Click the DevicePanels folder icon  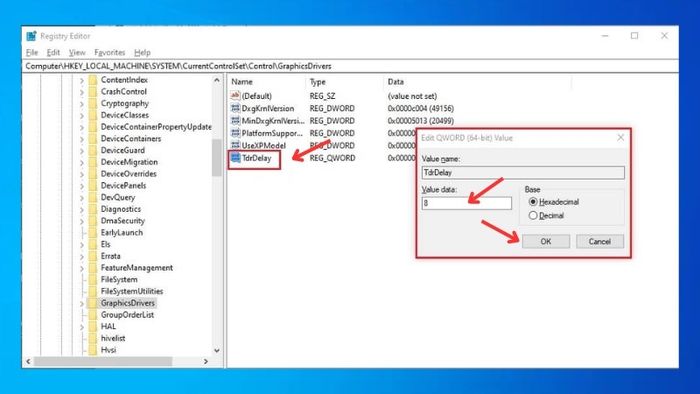pos(93,186)
